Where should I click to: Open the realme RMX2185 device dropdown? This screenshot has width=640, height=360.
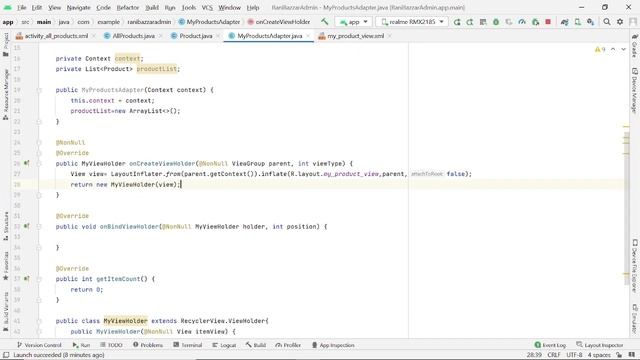[412, 22]
